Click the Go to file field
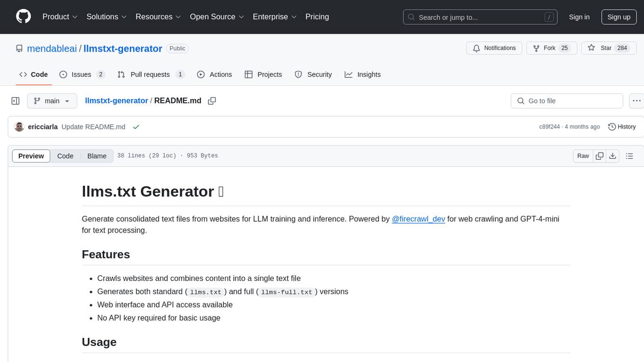This screenshot has width=644, height=362. coord(567,101)
